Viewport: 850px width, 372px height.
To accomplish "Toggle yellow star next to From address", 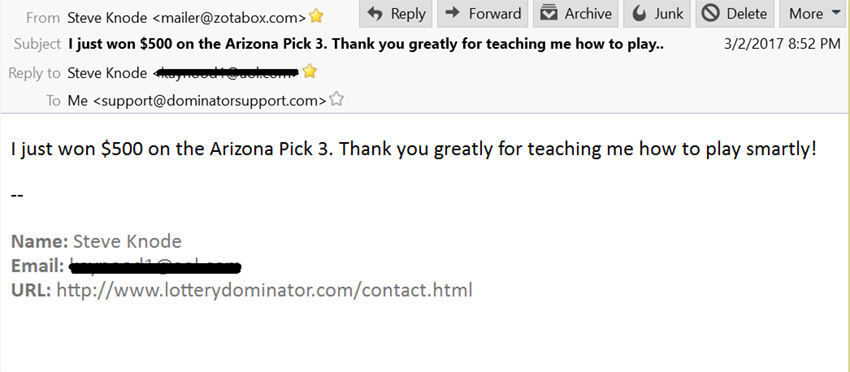I will pyautogui.click(x=316, y=17).
